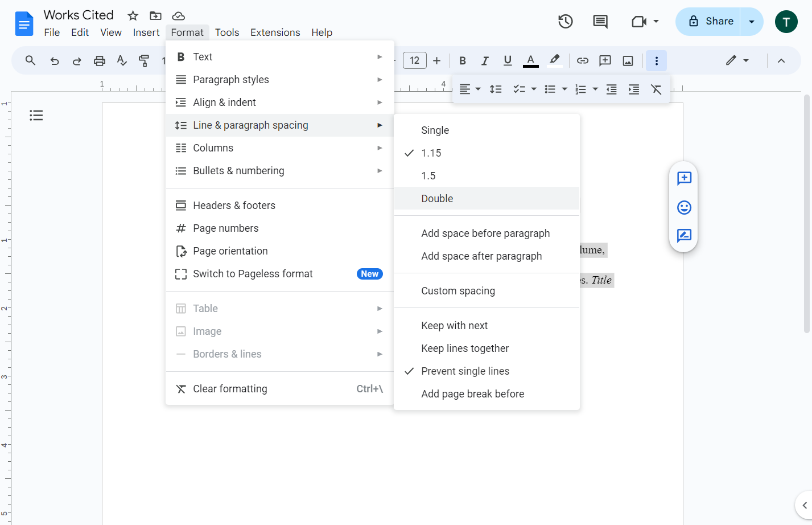Choose Headers & footers
This screenshot has height=525, width=812.
point(280,205)
